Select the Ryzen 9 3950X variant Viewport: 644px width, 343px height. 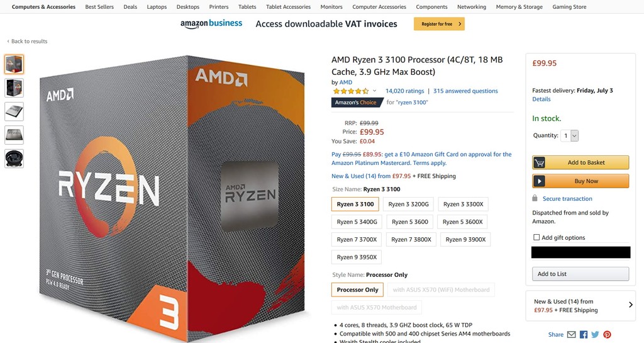point(355,257)
